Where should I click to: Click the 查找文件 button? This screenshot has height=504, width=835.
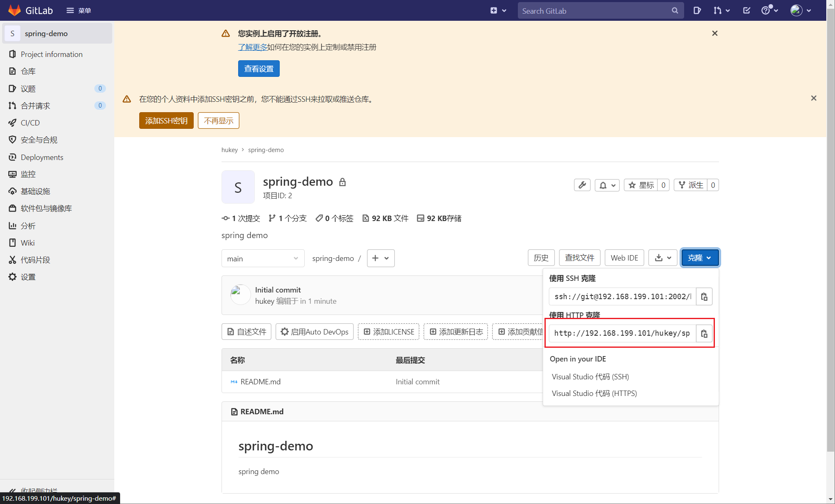[x=580, y=258]
